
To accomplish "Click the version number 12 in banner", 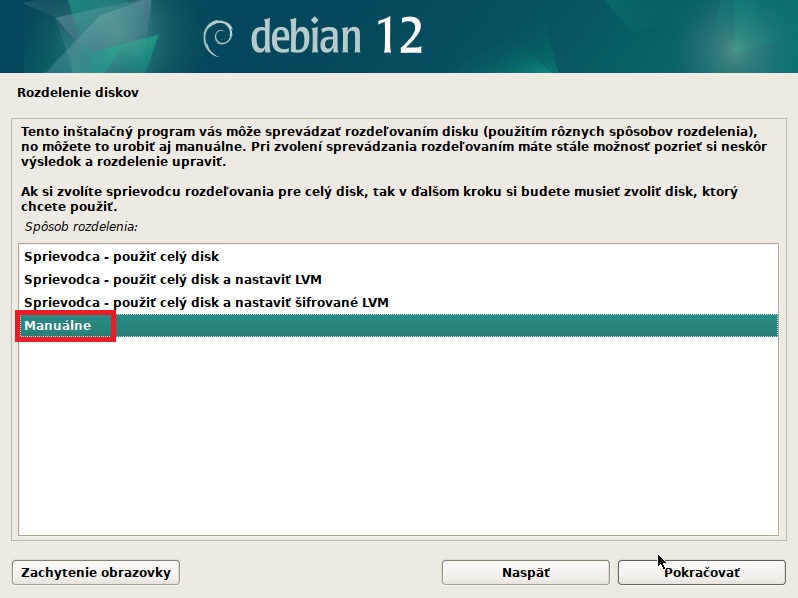I will (x=400, y=36).
